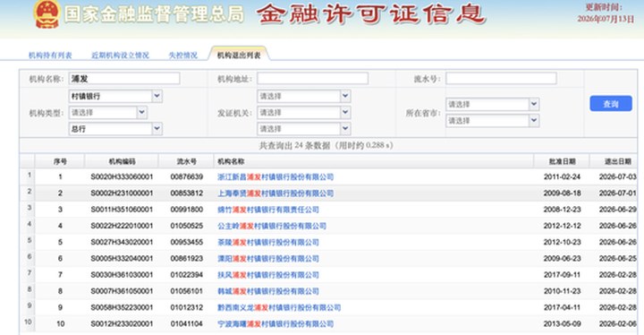Click approval date 2013-05-09
The width and height of the screenshot is (644, 335).
click(563, 324)
